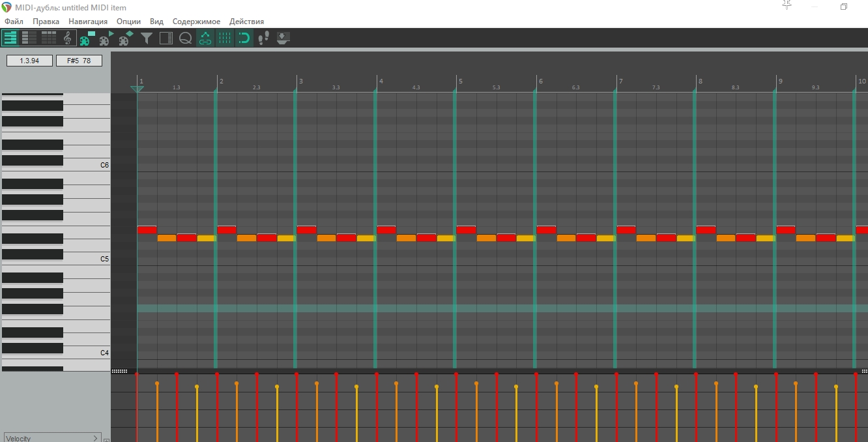This screenshot has height=442, width=868.
Task: Show the track list panel icon
Action: click(x=166, y=38)
